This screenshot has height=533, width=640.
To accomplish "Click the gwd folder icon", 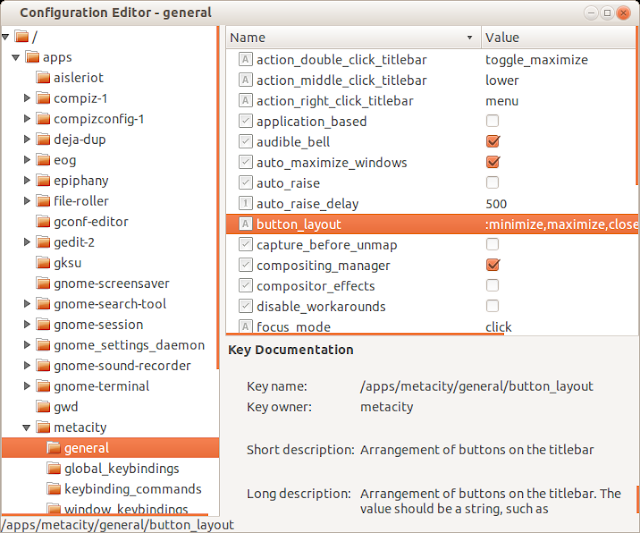I will point(43,407).
